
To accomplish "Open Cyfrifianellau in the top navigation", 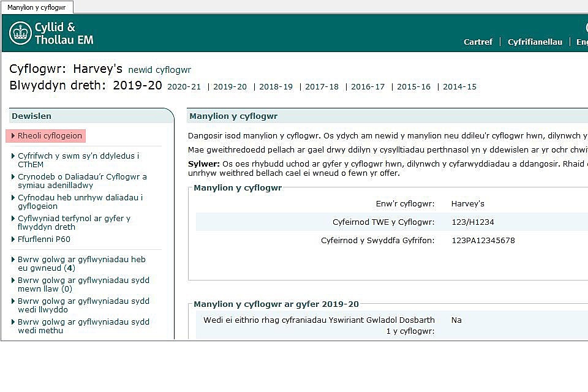I will 535,42.
